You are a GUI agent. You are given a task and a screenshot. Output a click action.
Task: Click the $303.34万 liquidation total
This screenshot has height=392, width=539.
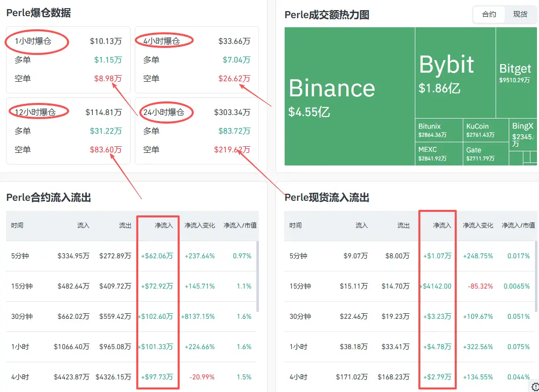[x=232, y=113]
